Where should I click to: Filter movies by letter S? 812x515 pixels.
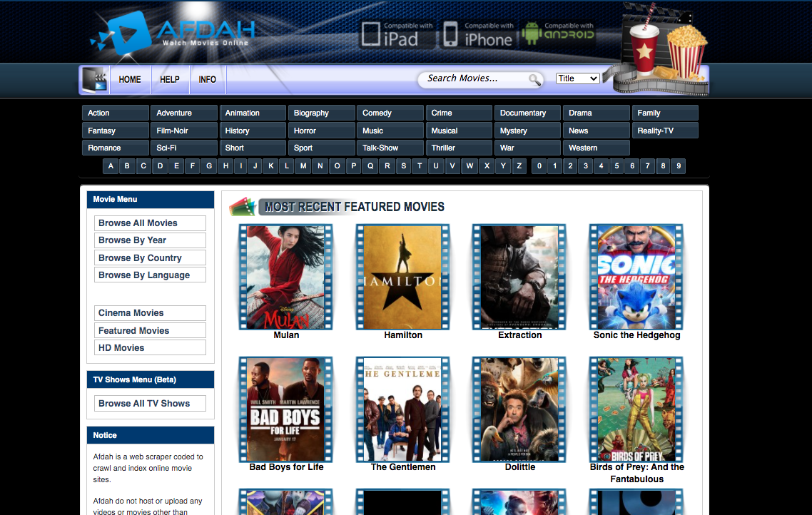pos(403,166)
